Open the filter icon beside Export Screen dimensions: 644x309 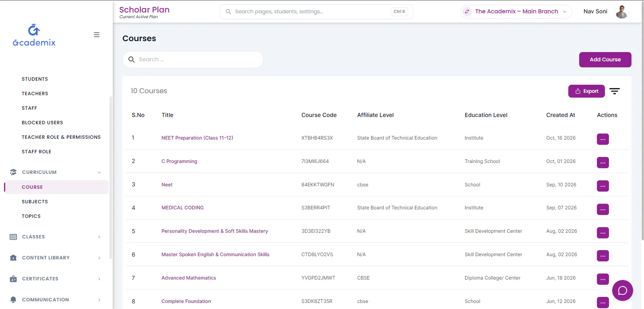pos(615,91)
